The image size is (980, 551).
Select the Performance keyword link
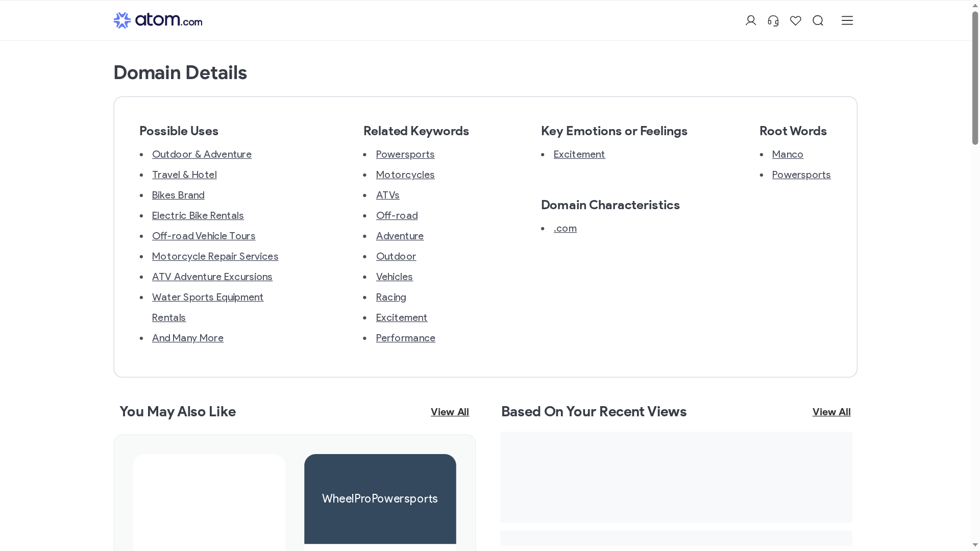[406, 338]
